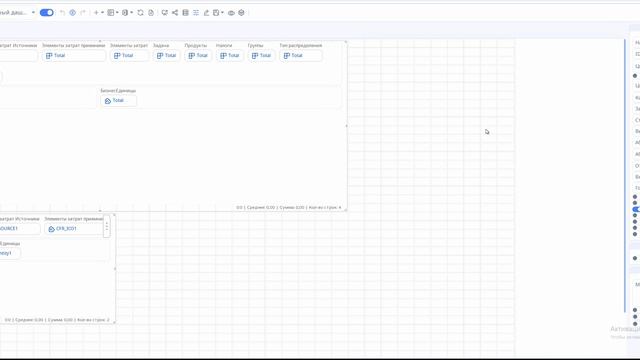The height and width of the screenshot is (360, 640).
Task: Toggle the blue switch in the top toolbar
Action: pyautogui.click(x=47, y=13)
